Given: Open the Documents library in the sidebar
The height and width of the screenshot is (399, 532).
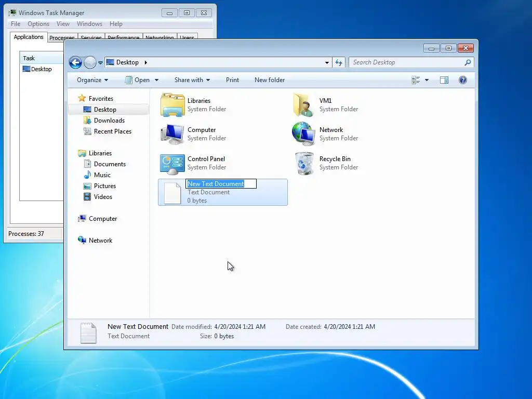Looking at the screenshot, I should 110,164.
